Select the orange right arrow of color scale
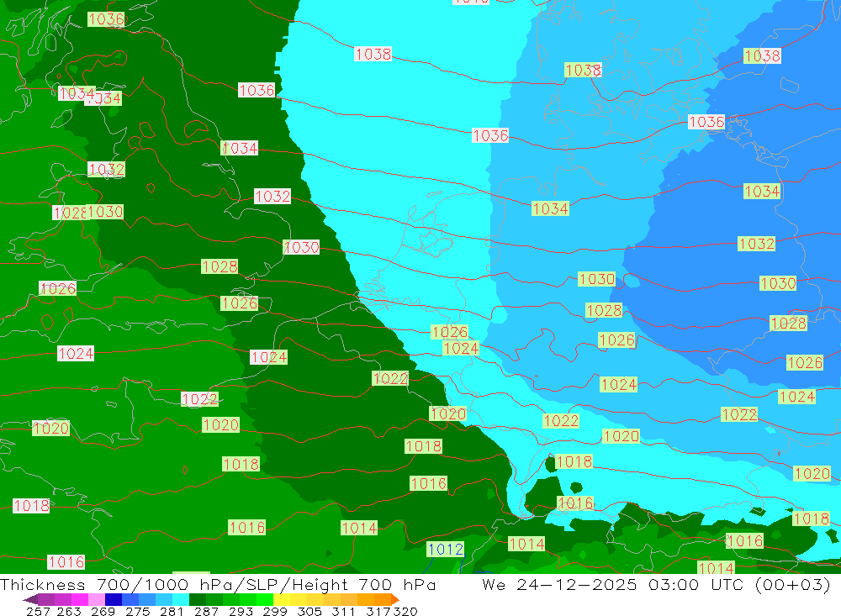Screen dimensions: 841x616 point(395,599)
